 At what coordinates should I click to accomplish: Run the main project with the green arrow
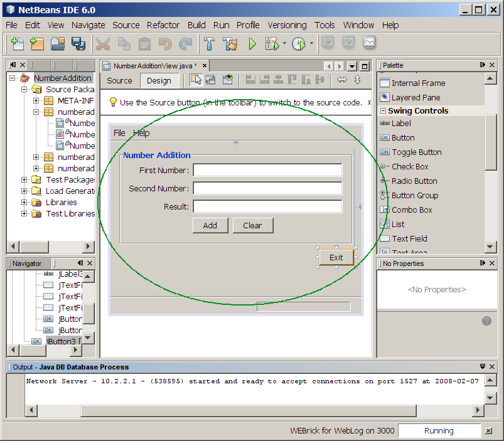[x=252, y=44]
